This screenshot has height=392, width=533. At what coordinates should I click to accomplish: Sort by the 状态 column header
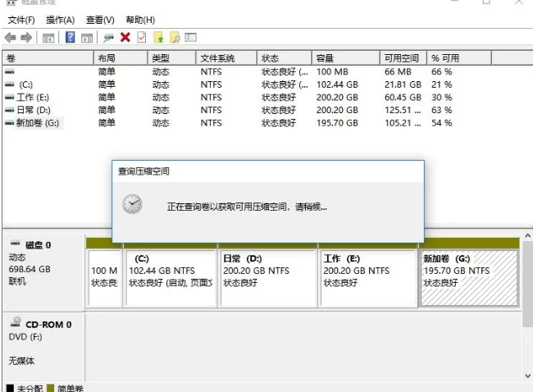click(285, 58)
